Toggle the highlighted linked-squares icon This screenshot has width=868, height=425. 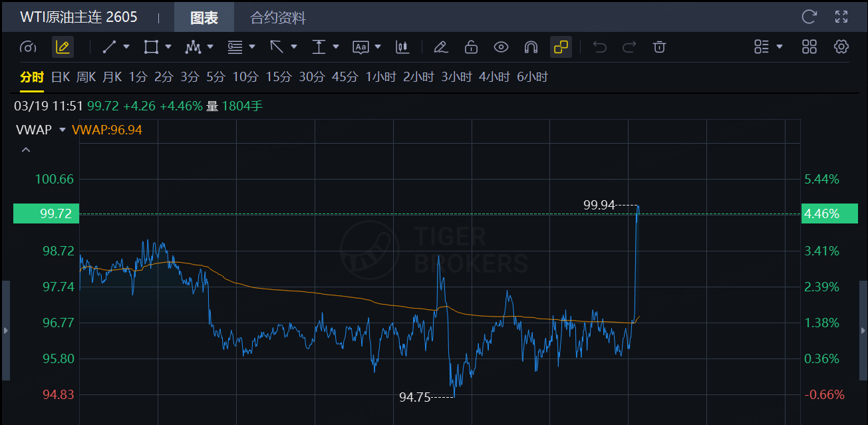[x=561, y=47]
